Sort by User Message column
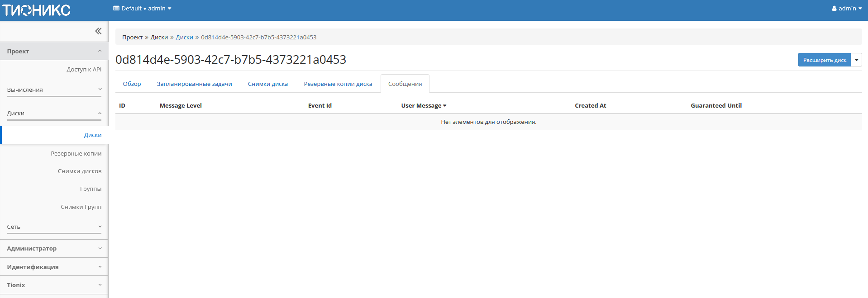Screen dimensions: 868x298 click(x=423, y=106)
